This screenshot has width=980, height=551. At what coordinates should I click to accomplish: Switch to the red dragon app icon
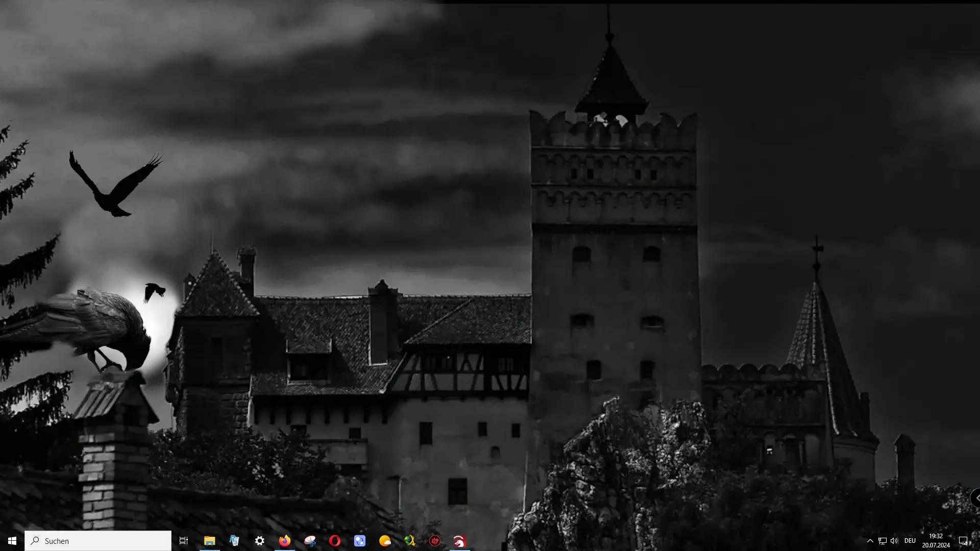[x=459, y=541]
